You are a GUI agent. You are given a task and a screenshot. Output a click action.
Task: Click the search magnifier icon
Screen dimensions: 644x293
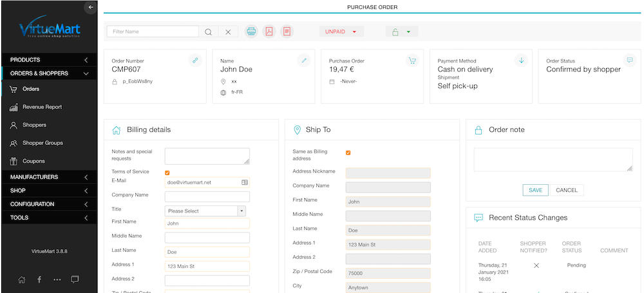pos(208,32)
